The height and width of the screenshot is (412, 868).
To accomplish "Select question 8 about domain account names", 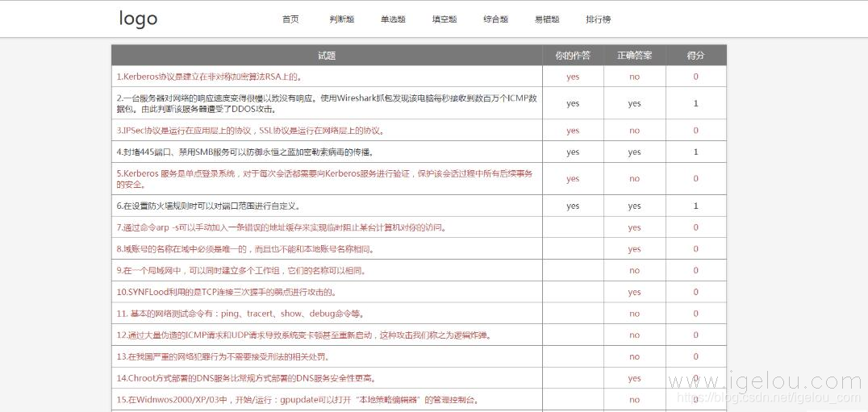I will 245,249.
